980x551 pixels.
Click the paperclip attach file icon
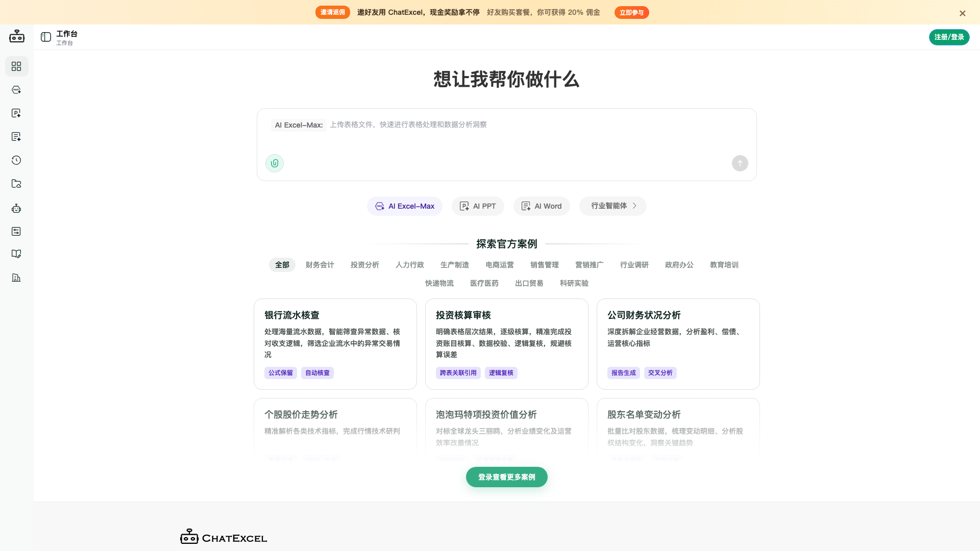coord(275,163)
